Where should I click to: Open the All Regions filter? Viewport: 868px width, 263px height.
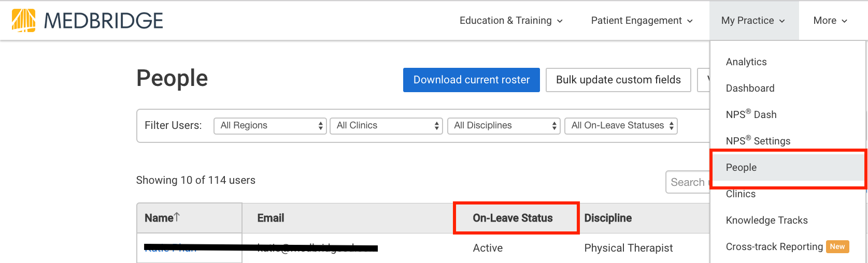pyautogui.click(x=270, y=126)
